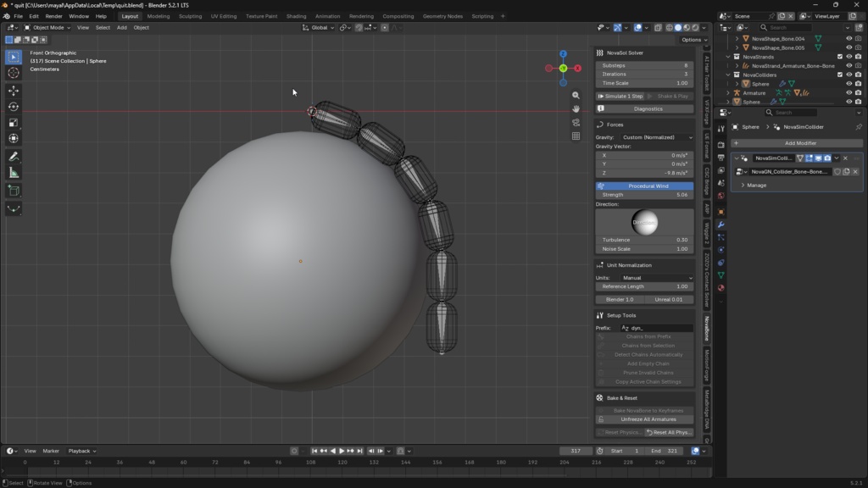Open the File menu
Viewport: 868px width, 488px height.
click(19, 16)
